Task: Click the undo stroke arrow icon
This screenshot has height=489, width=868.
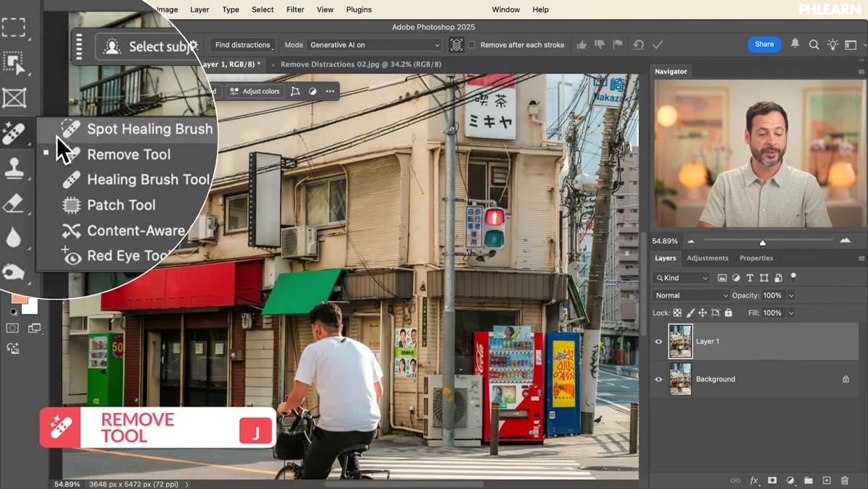Action: pos(638,45)
